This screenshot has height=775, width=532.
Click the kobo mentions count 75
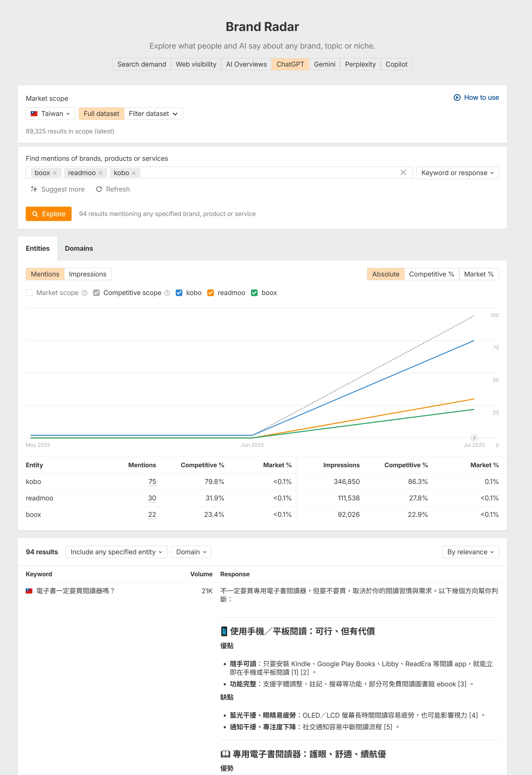click(152, 481)
